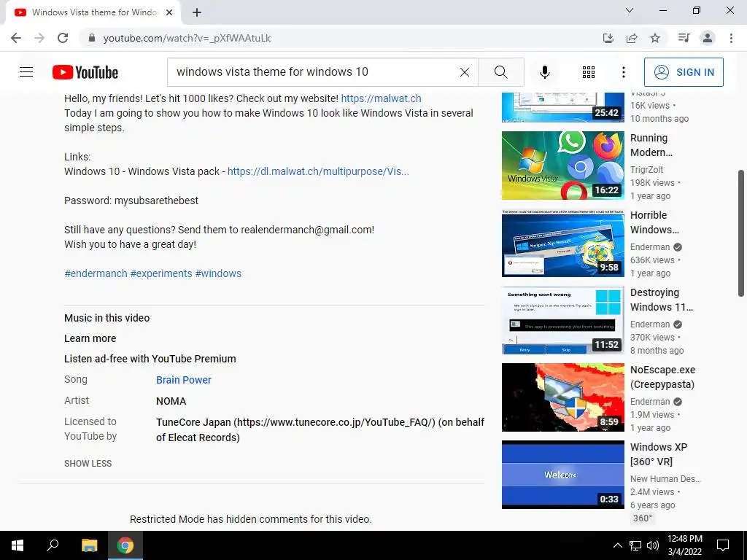
Task: Open the 25:42 video thumbnail
Action: click(562, 107)
